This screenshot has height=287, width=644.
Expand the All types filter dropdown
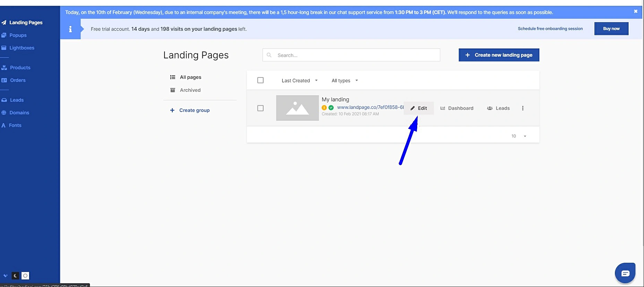tap(344, 81)
